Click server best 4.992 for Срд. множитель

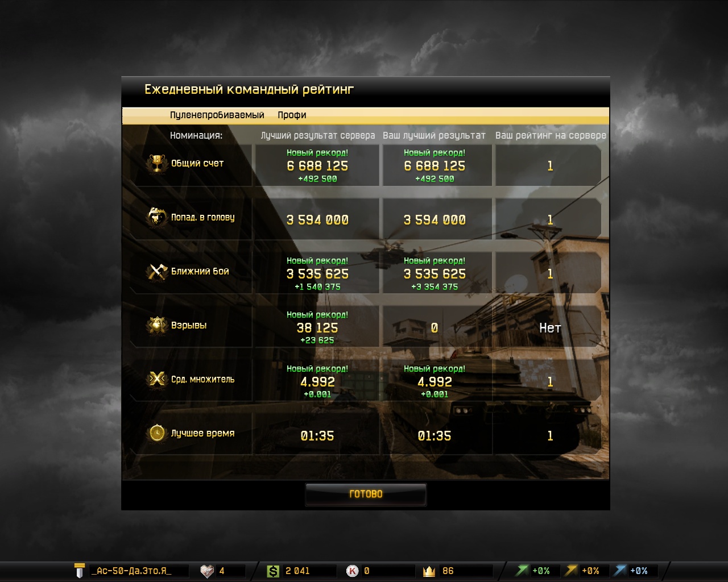pos(317,382)
